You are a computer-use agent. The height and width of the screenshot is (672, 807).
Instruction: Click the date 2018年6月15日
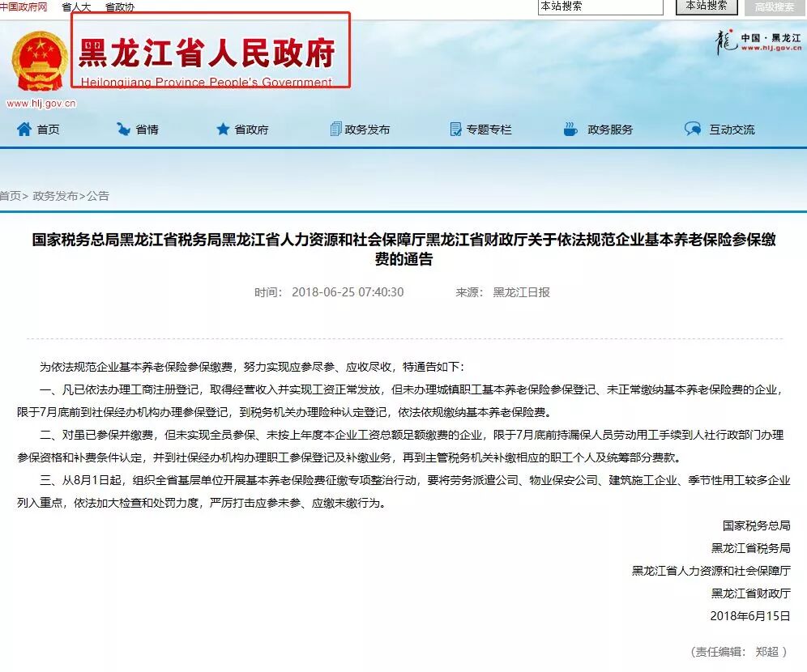[750, 616]
